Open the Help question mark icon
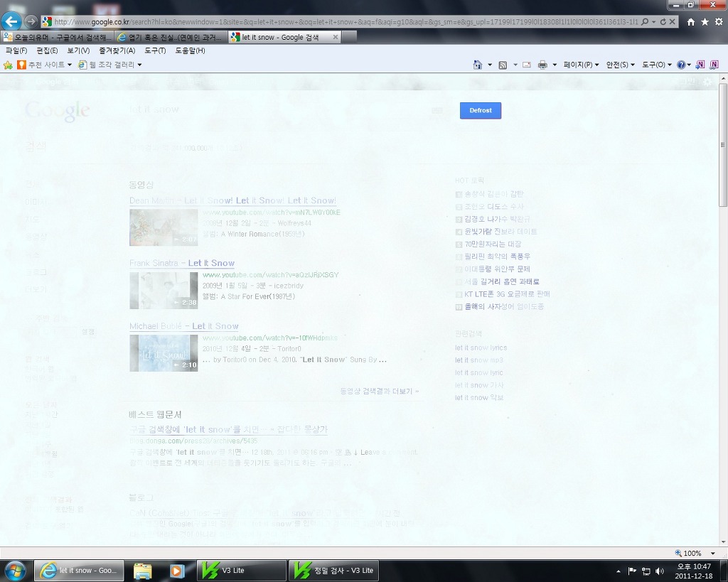This screenshot has width=728, height=582. coord(681,65)
